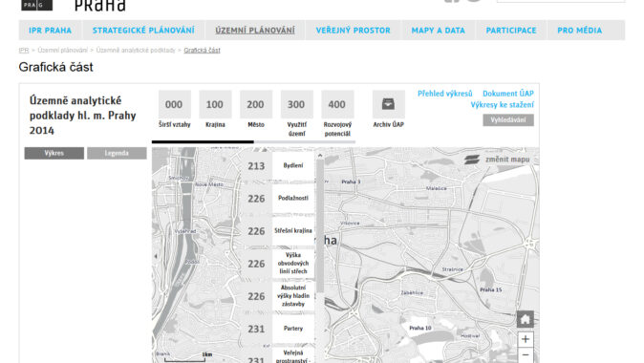Click the Vyhledávání button
This screenshot has width=644, height=363.
(x=508, y=120)
